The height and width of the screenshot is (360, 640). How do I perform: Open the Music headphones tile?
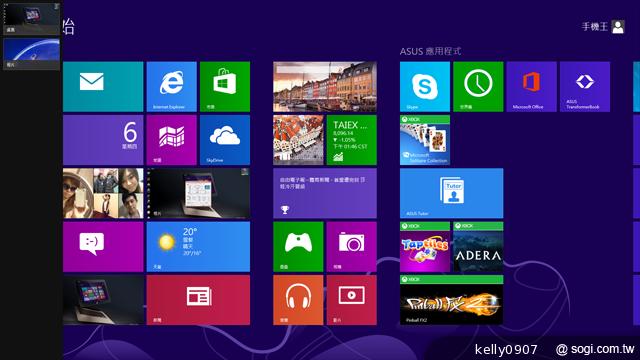tap(298, 300)
